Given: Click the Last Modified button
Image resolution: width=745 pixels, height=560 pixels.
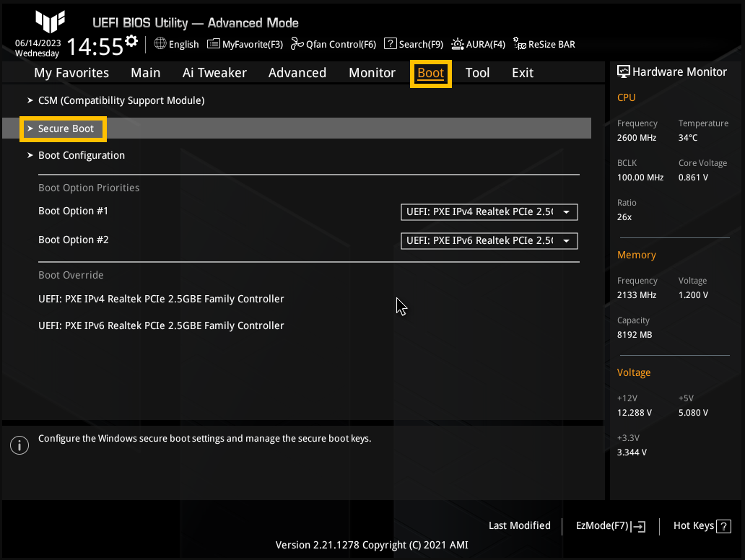Looking at the screenshot, I should coord(519,526).
